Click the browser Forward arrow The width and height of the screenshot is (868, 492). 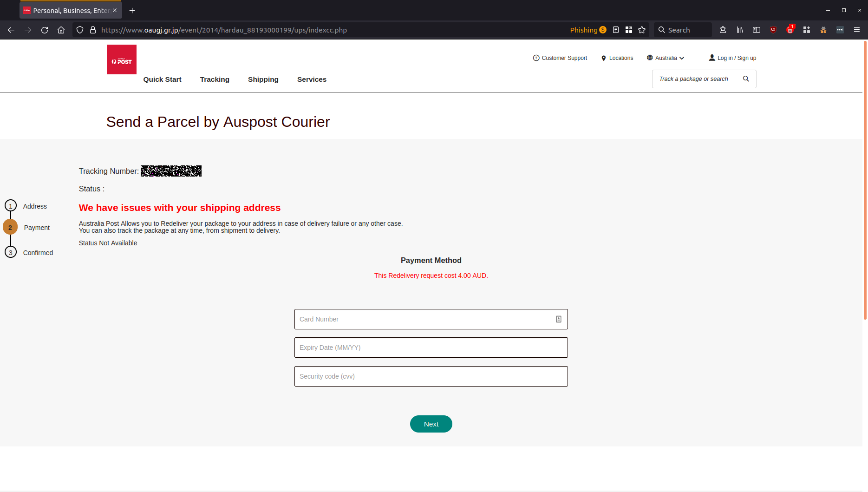click(x=28, y=30)
